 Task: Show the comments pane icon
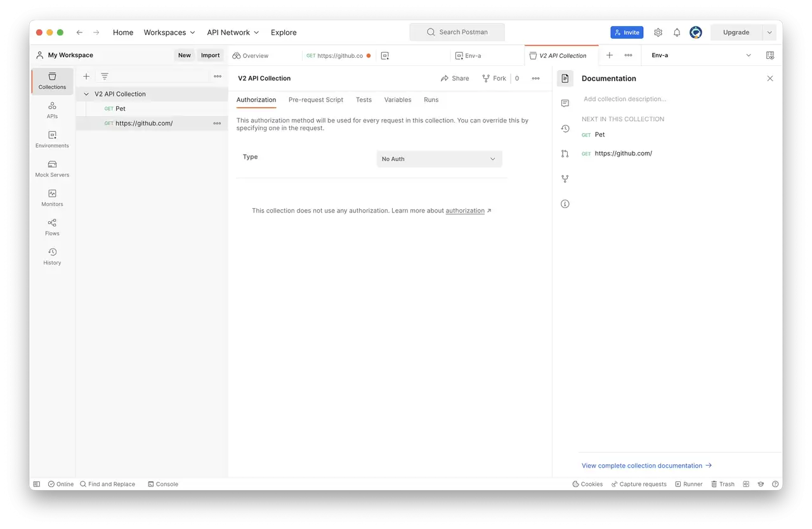tap(565, 103)
